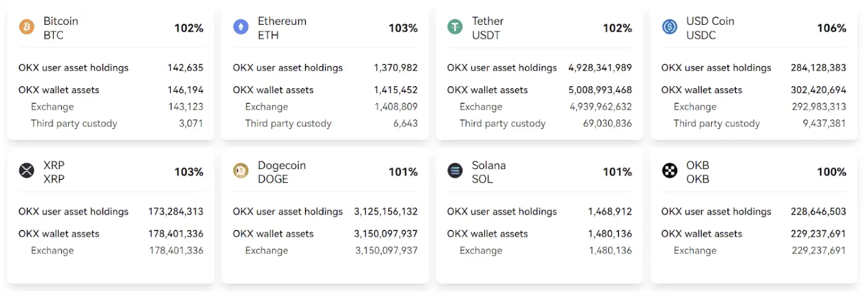The width and height of the screenshot is (868, 298).
Task: Select the Bitcoin 102% reserve ratio
Action: coord(189,28)
